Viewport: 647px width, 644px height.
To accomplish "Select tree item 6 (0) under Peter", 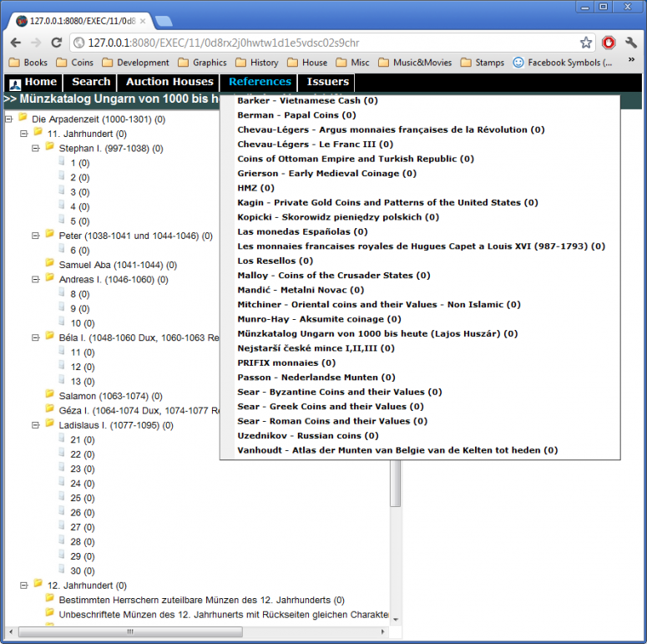I will [x=79, y=251].
